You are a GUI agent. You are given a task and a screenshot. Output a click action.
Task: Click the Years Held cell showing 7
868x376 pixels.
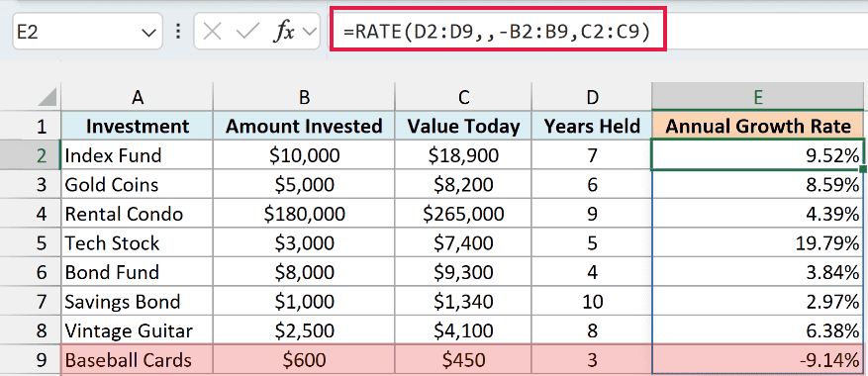coord(592,155)
